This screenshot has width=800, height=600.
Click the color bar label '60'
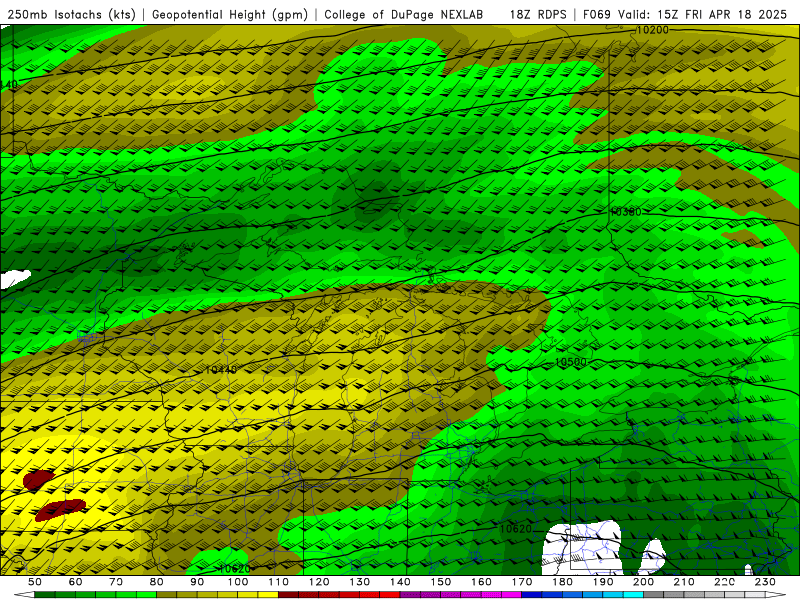pos(75,582)
